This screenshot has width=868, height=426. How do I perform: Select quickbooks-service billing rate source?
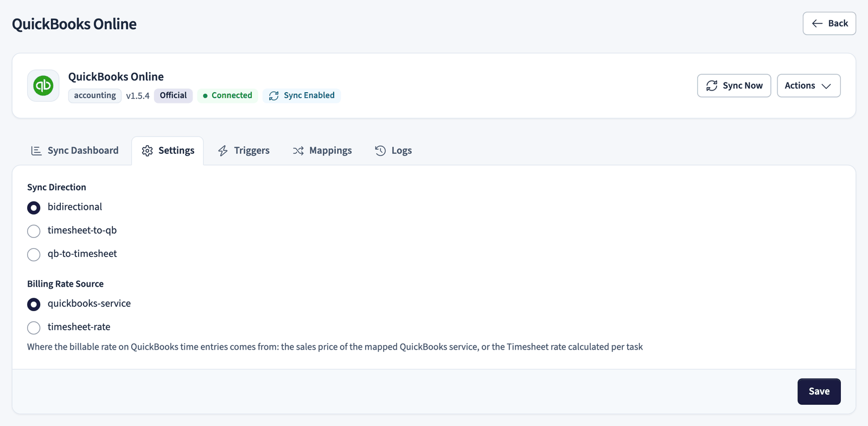pos(34,304)
